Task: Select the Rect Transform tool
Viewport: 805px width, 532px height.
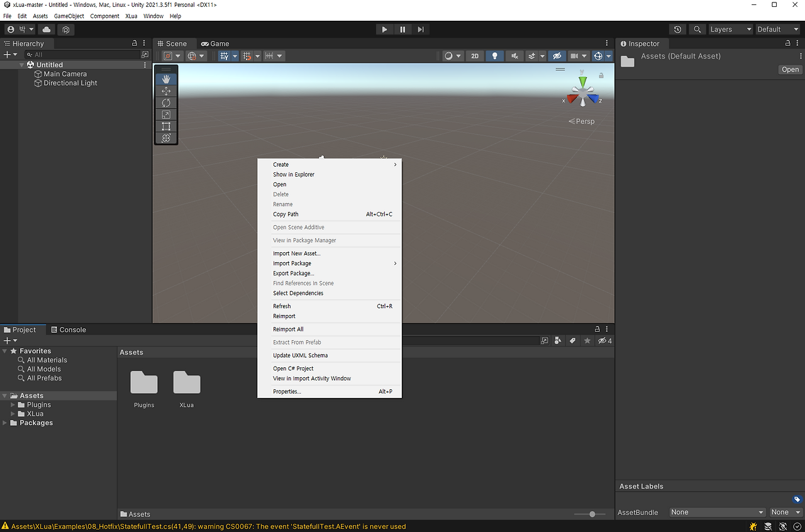Action: pyautogui.click(x=166, y=126)
